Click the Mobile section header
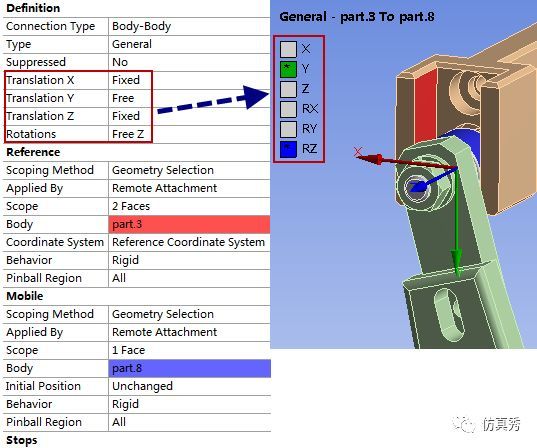 25,296
